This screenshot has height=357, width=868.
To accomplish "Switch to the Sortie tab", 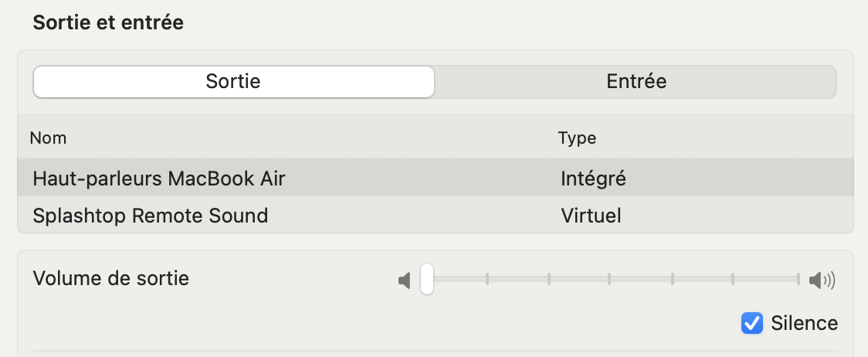I will (234, 81).
